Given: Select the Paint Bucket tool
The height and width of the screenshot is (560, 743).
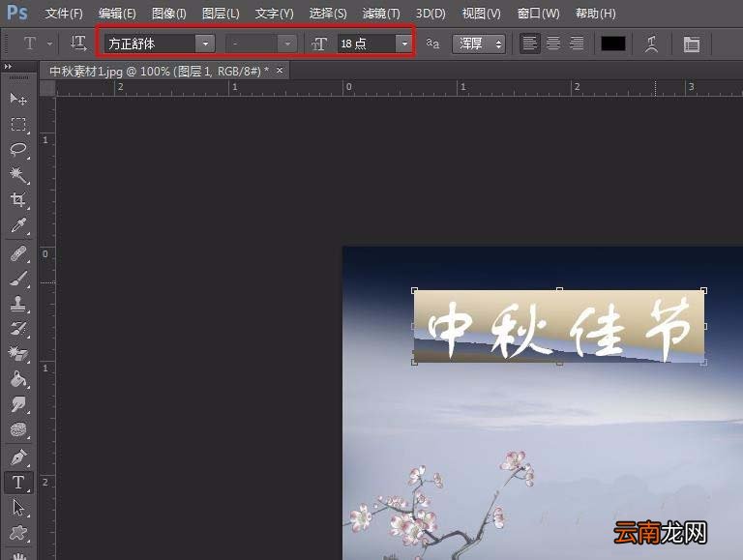Looking at the screenshot, I should click(18, 379).
